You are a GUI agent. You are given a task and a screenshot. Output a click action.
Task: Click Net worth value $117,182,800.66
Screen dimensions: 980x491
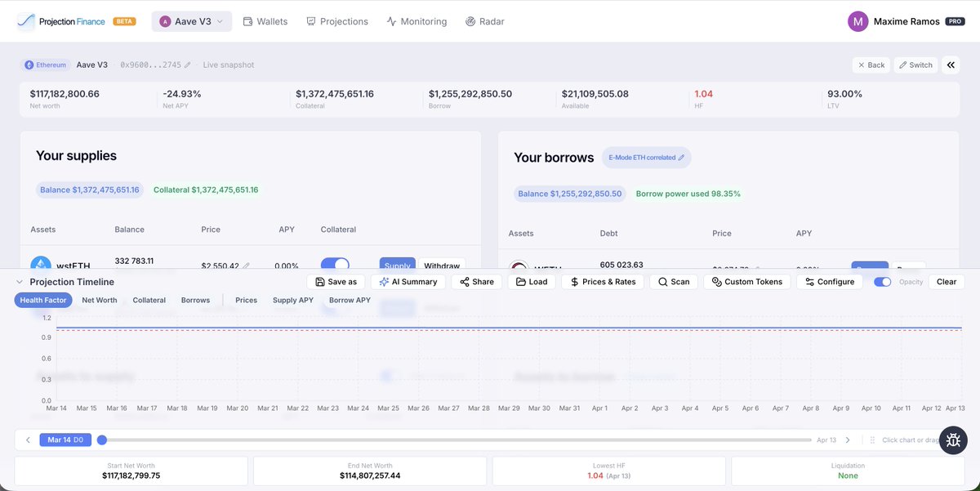pos(65,94)
